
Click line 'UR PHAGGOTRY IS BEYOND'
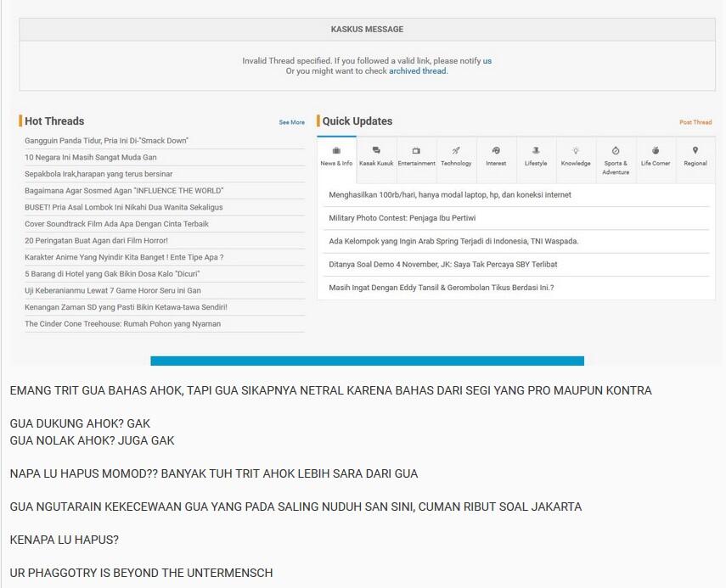coord(141,573)
